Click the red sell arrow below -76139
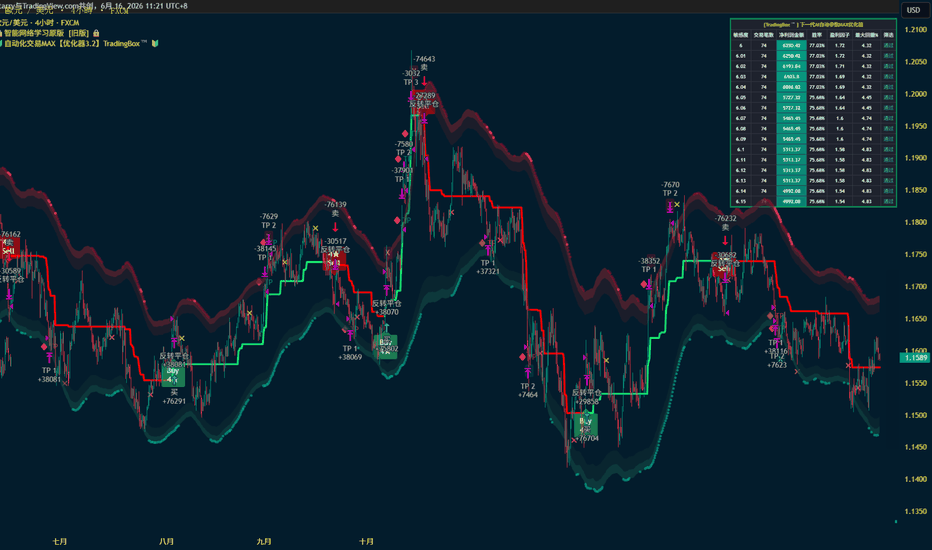This screenshot has height=550, width=932. pyautogui.click(x=335, y=227)
